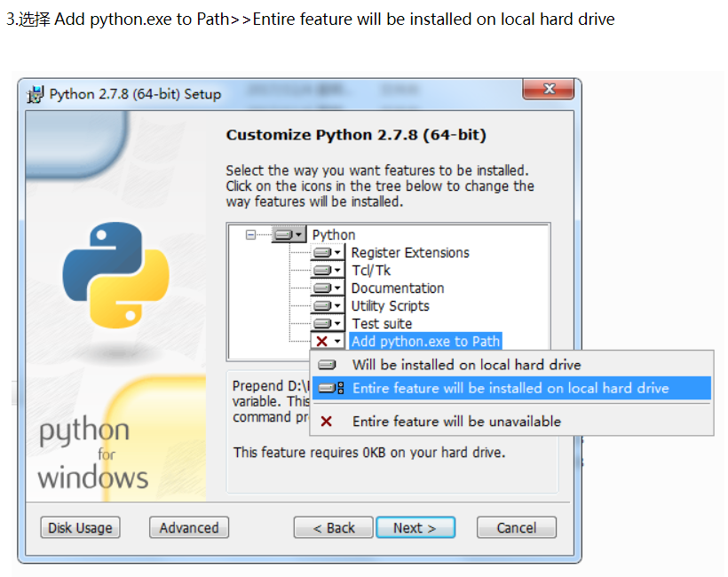The width and height of the screenshot is (728, 577).
Task: Click the red X icon in the unavailable menu entry
Action: [x=327, y=422]
